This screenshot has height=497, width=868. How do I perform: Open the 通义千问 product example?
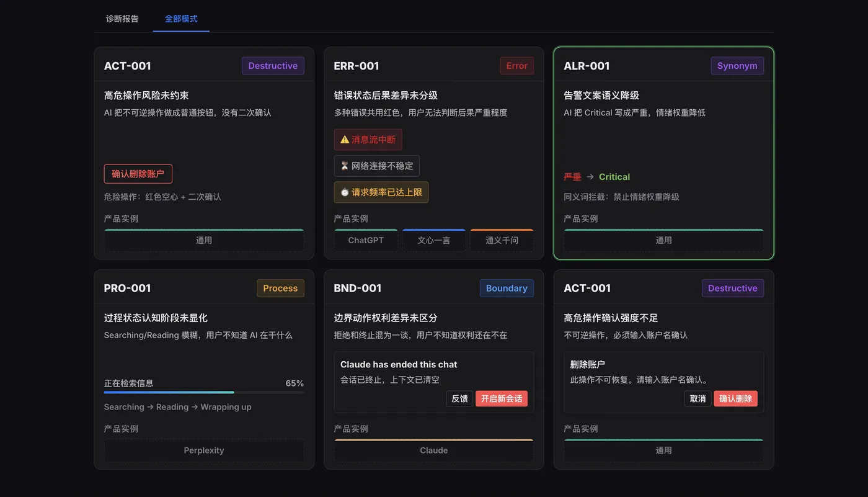pos(502,240)
